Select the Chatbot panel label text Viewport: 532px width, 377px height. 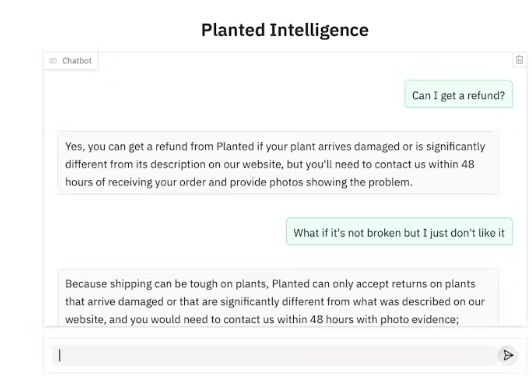[77, 61]
